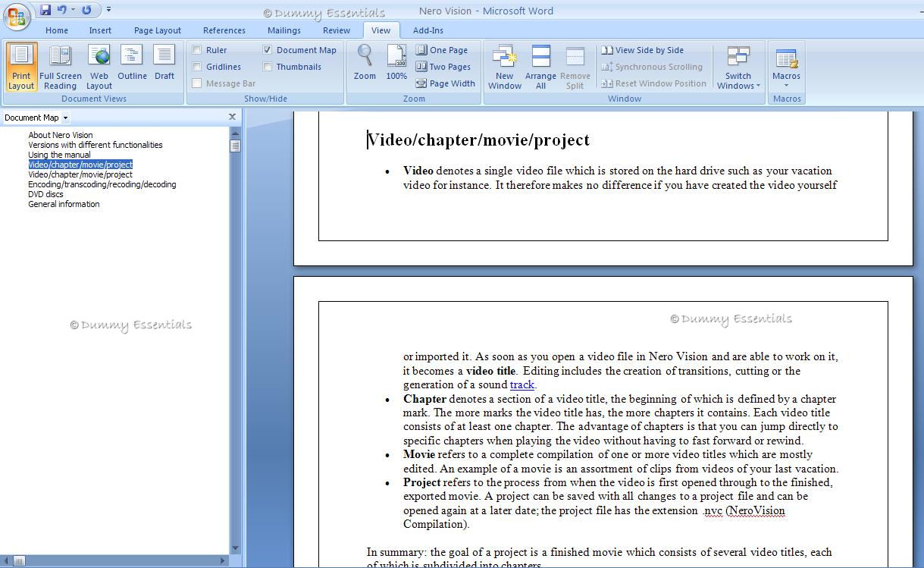Redo the last action
This screenshot has height=568, width=924.
click(x=86, y=10)
